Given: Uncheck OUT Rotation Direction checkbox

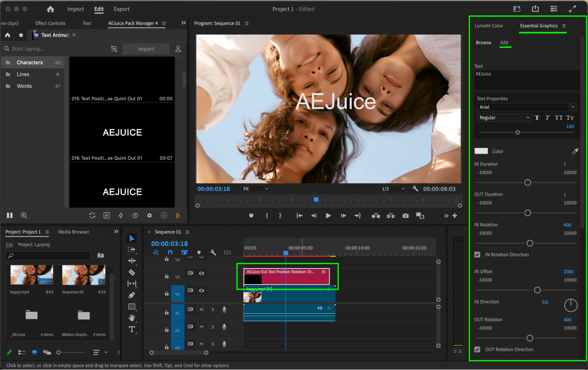Looking at the screenshot, I should 477,349.
